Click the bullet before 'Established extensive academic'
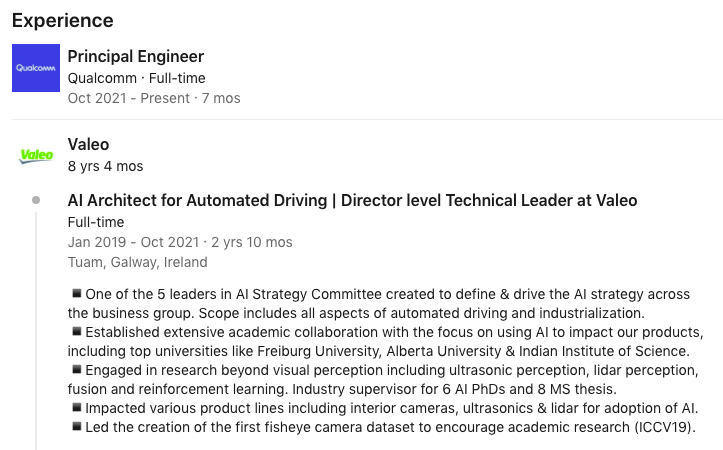This screenshot has width=723, height=450. tap(77, 331)
